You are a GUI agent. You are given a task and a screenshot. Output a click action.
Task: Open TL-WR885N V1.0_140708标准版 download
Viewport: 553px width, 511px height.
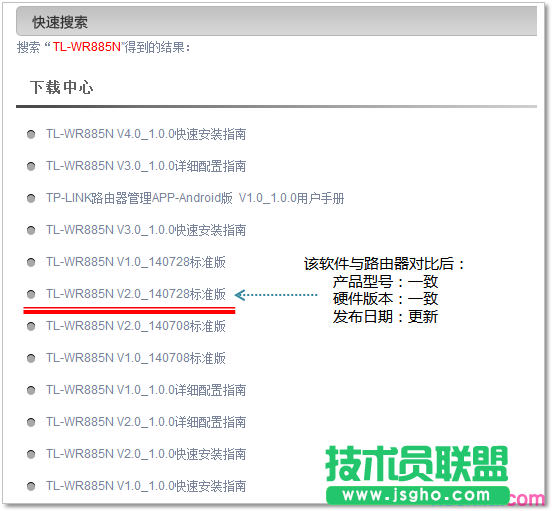tap(136, 358)
